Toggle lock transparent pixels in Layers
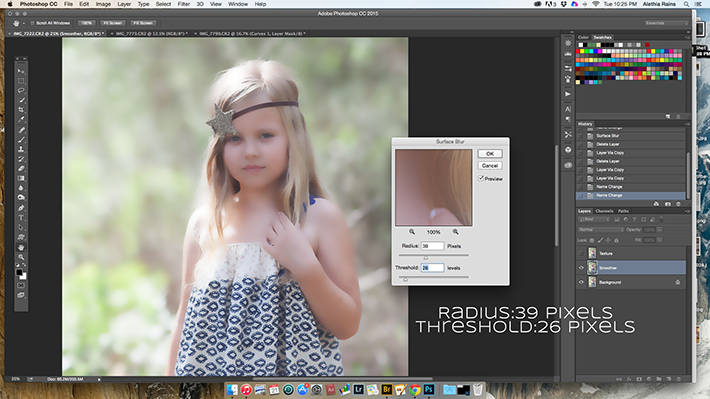 click(592, 240)
